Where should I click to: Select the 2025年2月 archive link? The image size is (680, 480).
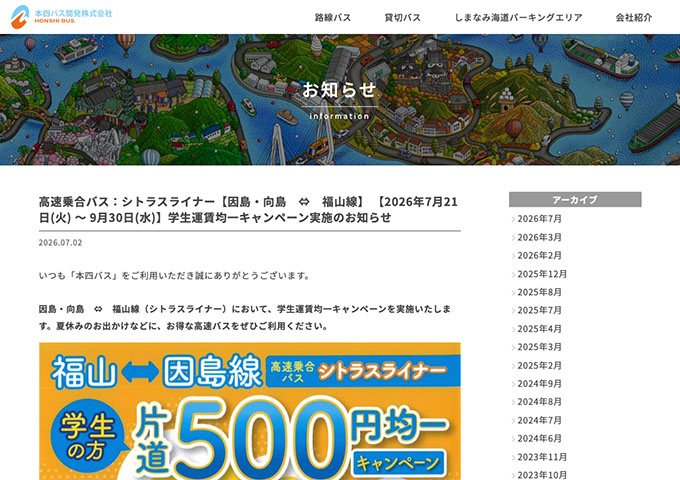(539, 366)
